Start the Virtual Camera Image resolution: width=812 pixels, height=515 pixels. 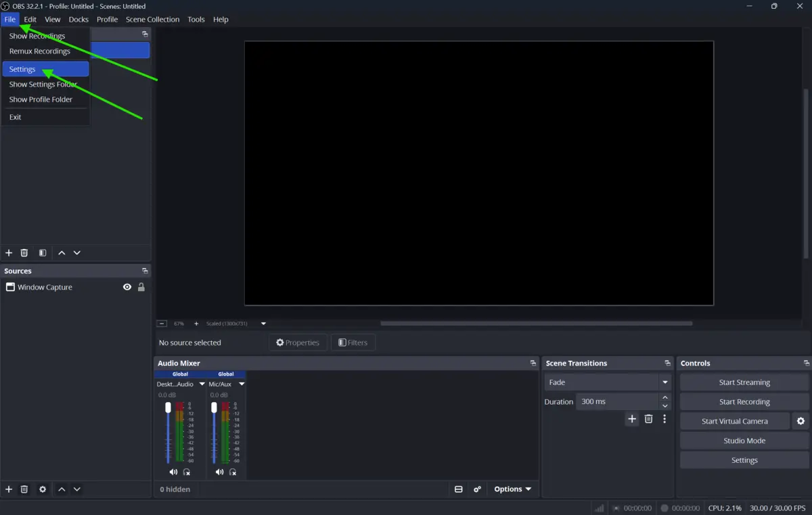click(735, 421)
